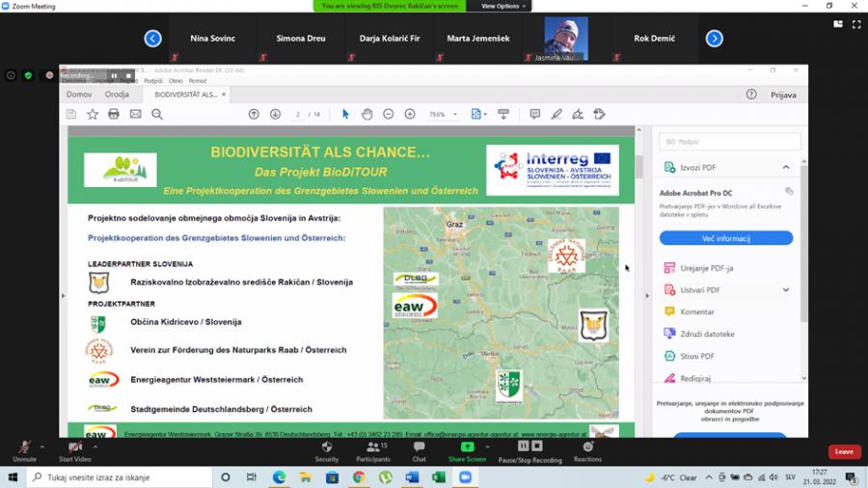This screenshot has width=868, height=488.
Task: Expand video options arrow beside Start Video
Action: click(95, 446)
